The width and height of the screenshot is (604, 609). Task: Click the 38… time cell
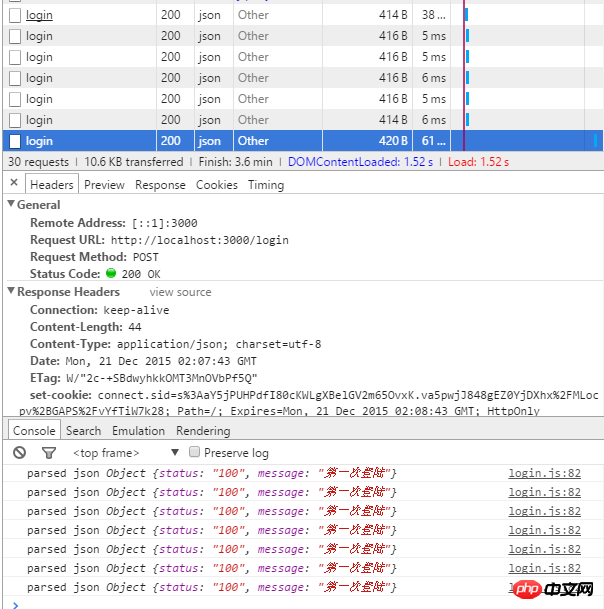[x=432, y=15]
